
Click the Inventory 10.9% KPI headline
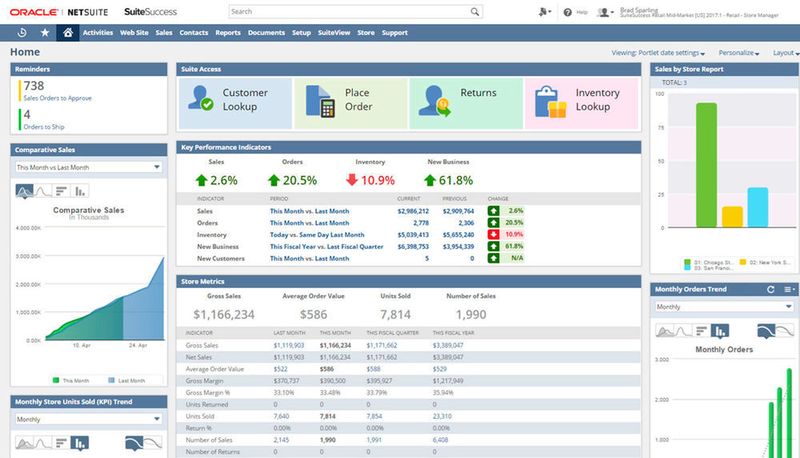370,180
